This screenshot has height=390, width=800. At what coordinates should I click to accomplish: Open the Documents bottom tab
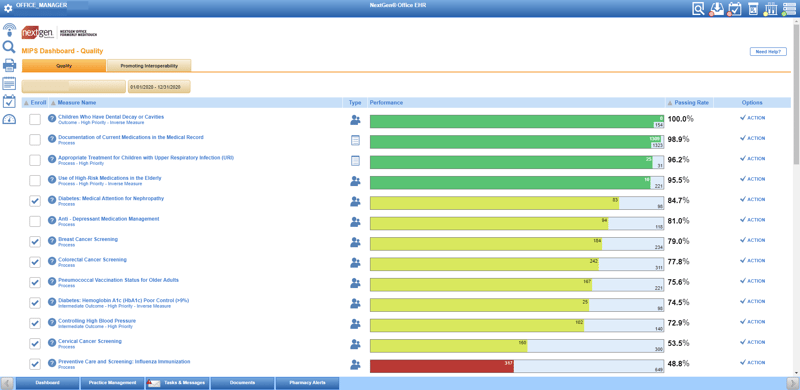pyautogui.click(x=242, y=383)
